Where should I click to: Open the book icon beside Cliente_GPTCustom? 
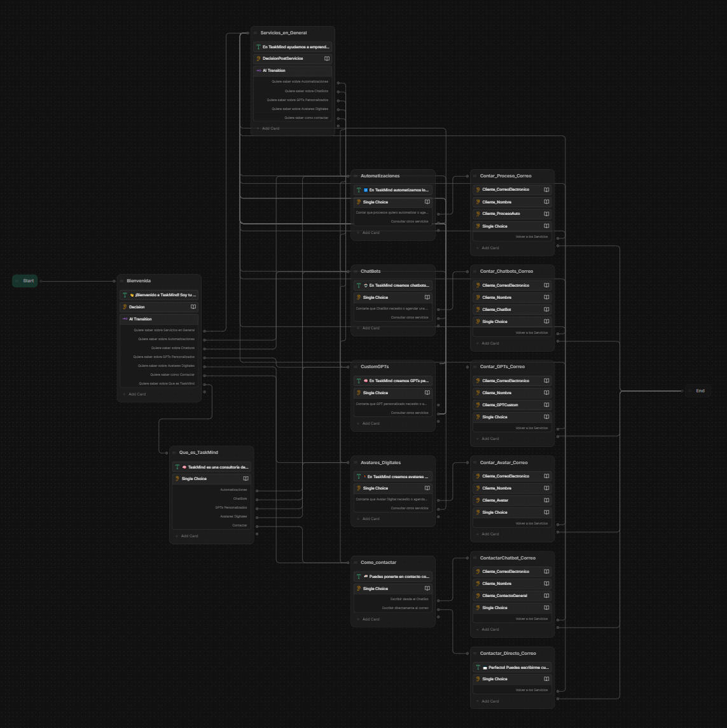(x=546, y=405)
